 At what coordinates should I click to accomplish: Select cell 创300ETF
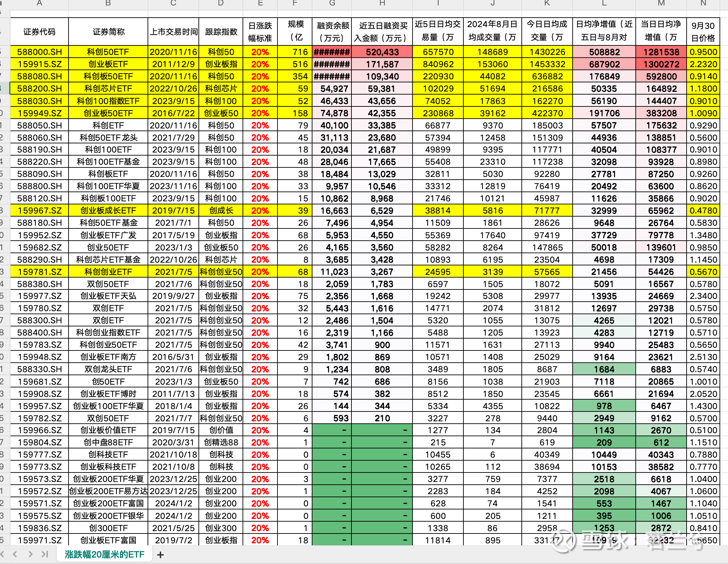coord(108,528)
